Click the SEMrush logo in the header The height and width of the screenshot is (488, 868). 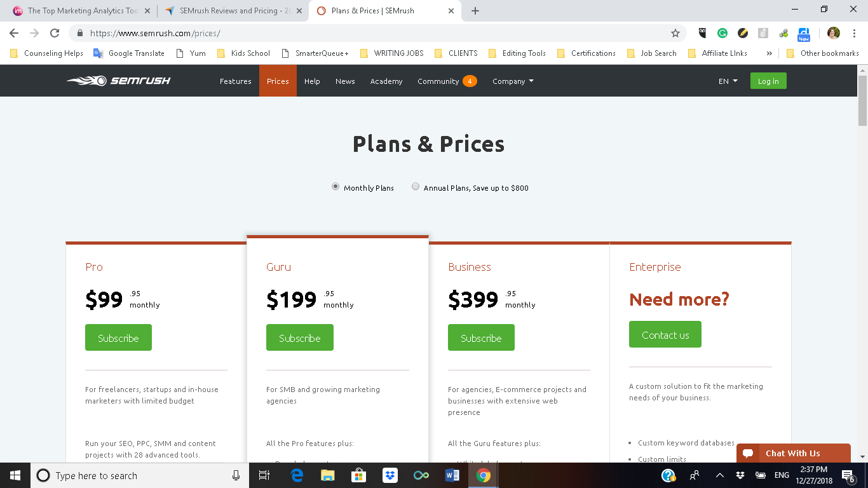pyautogui.click(x=119, y=81)
